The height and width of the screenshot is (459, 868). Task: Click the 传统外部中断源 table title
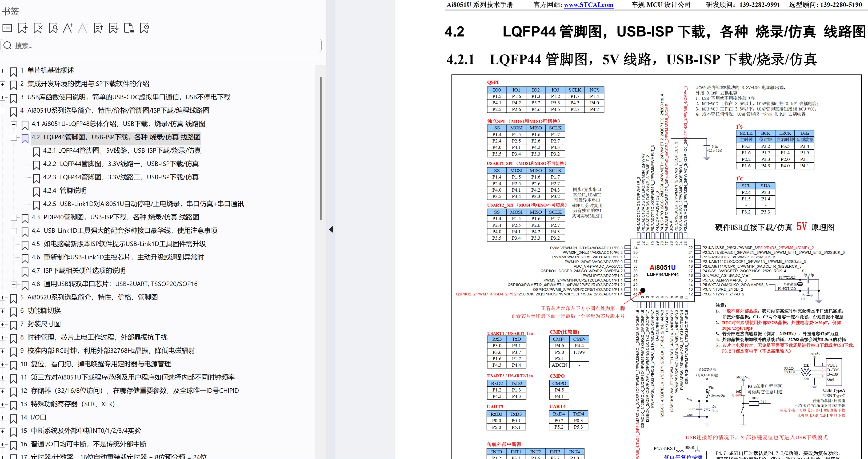coord(504,444)
